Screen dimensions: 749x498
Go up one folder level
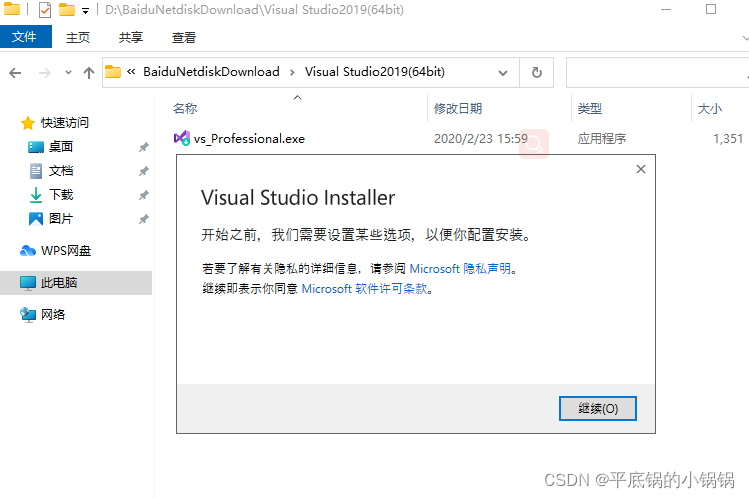[89, 73]
